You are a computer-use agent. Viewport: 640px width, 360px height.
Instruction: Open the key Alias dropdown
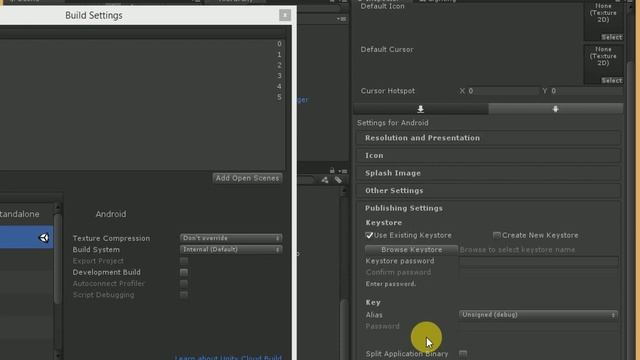(x=538, y=315)
